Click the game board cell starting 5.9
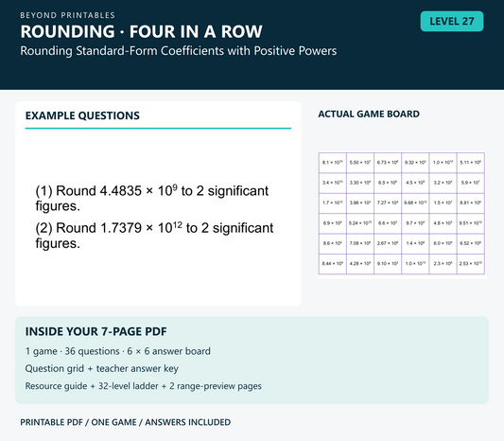504x441 pixels. [x=471, y=183]
